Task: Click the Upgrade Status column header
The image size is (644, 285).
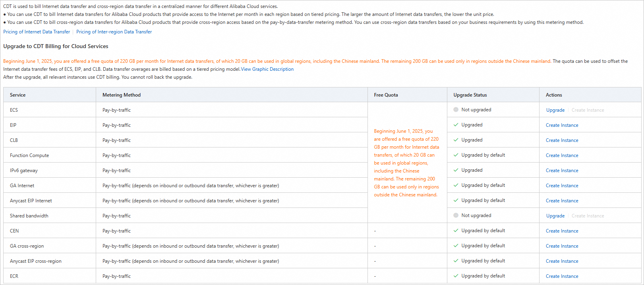Action: click(x=493, y=95)
